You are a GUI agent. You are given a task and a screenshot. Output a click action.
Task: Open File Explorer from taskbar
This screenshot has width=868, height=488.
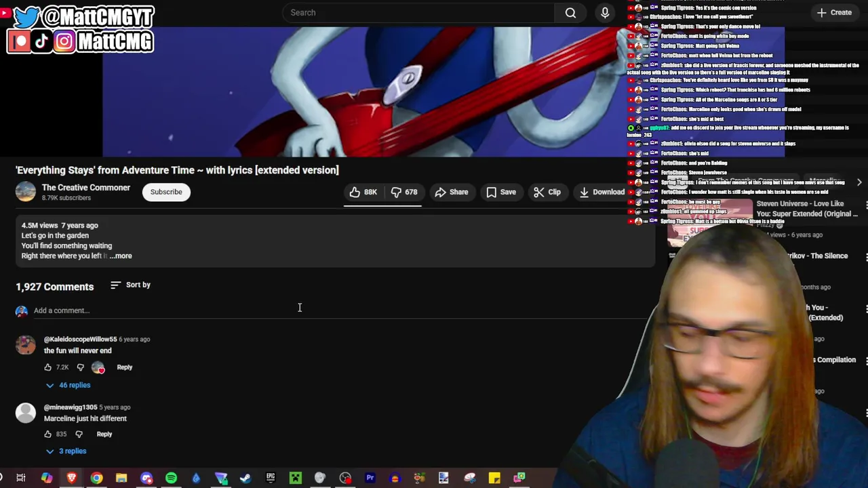(x=121, y=478)
